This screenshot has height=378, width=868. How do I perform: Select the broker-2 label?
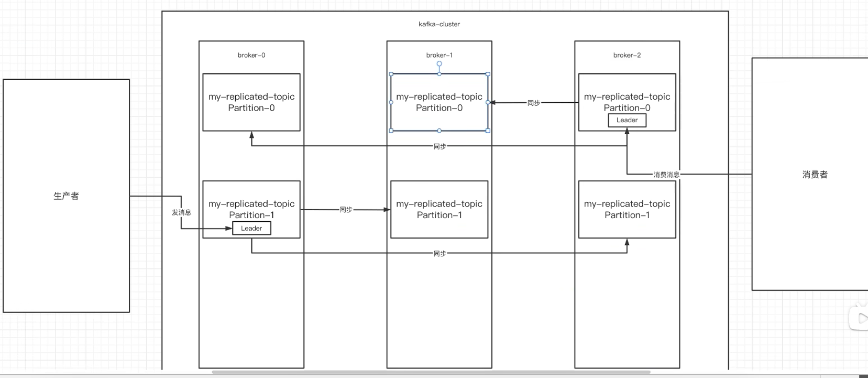627,55
